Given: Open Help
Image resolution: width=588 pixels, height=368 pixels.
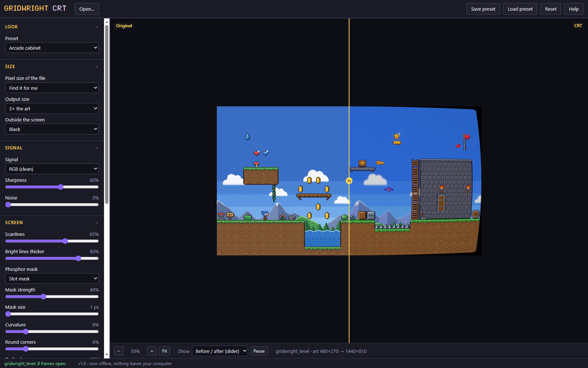Looking at the screenshot, I should pos(574,9).
